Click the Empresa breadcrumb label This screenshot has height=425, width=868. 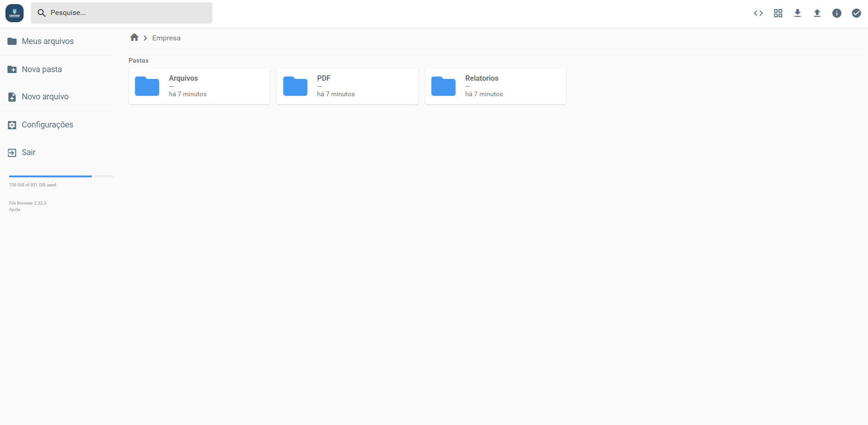point(166,38)
